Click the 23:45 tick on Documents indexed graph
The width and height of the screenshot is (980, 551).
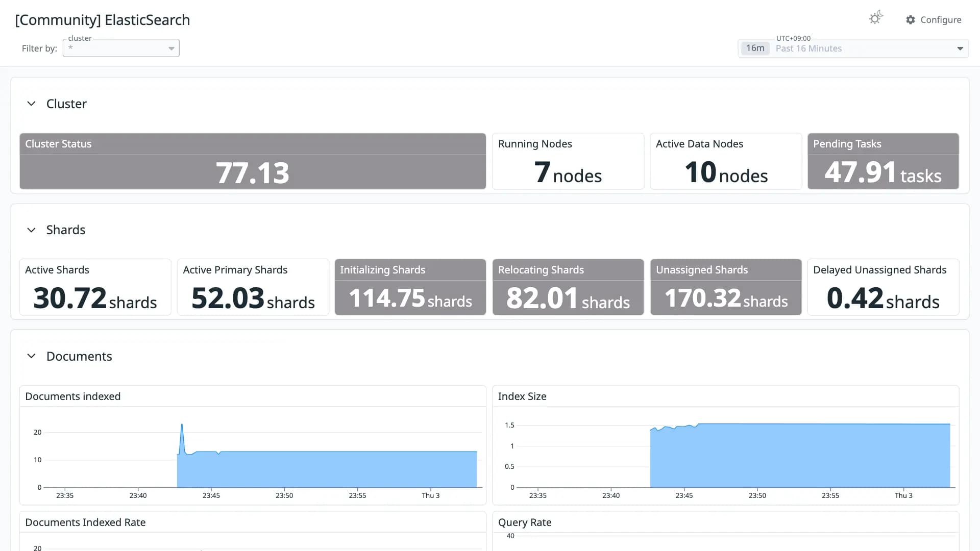(211, 495)
